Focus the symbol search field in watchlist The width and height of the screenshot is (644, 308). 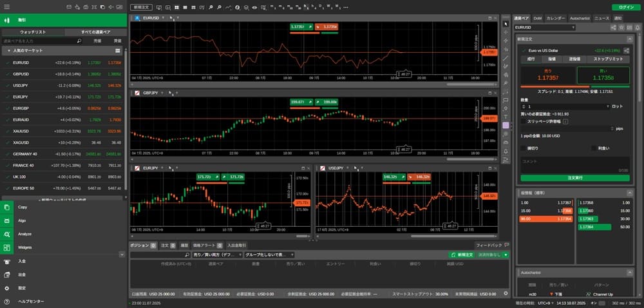point(43,41)
